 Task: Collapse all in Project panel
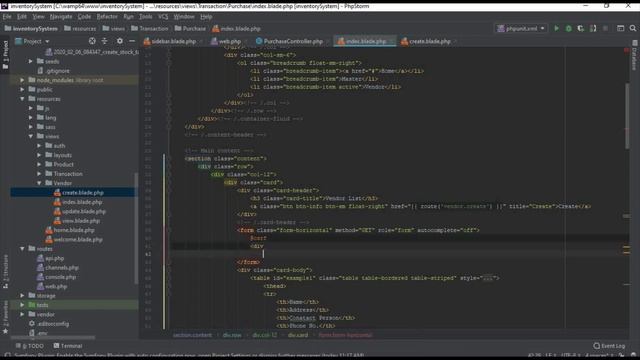104,41
